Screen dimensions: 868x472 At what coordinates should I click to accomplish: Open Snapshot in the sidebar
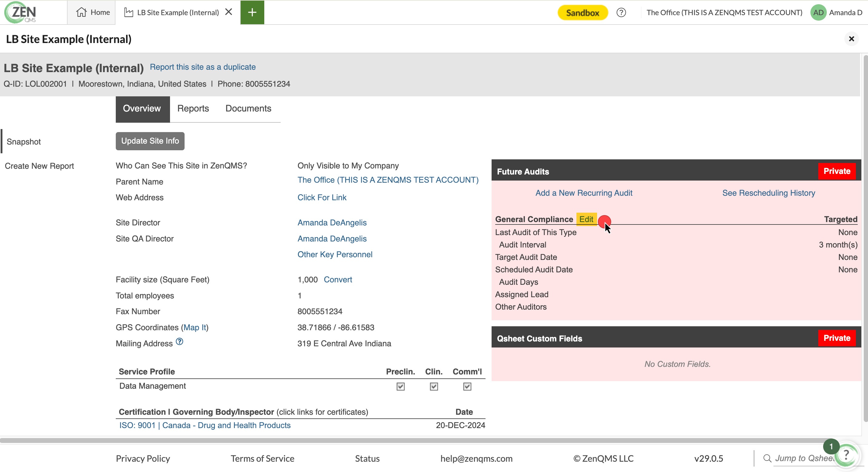[24, 141]
